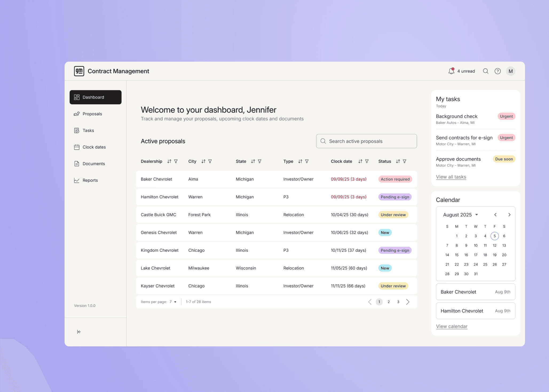Toggle sorting on the Clock date column
The width and height of the screenshot is (549, 392).
point(360,161)
